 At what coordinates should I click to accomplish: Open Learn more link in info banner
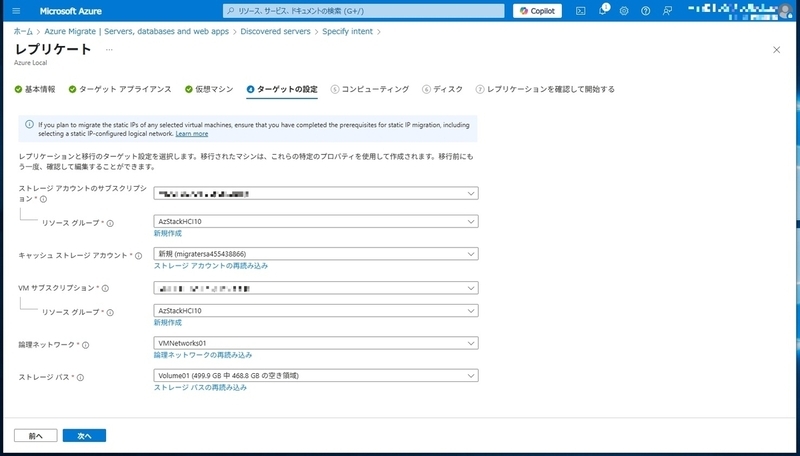(x=192, y=134)
